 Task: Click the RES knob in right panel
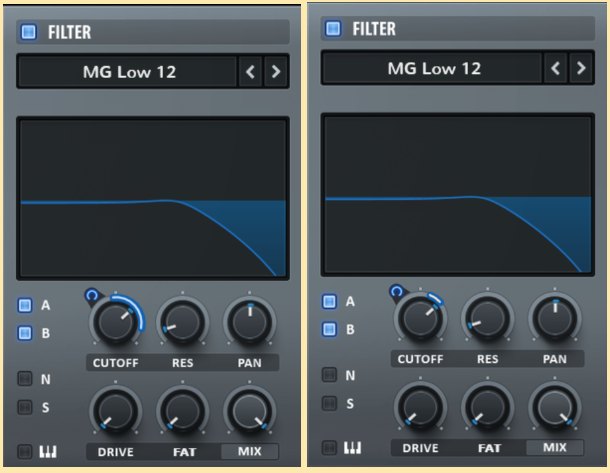click(487, 318)
